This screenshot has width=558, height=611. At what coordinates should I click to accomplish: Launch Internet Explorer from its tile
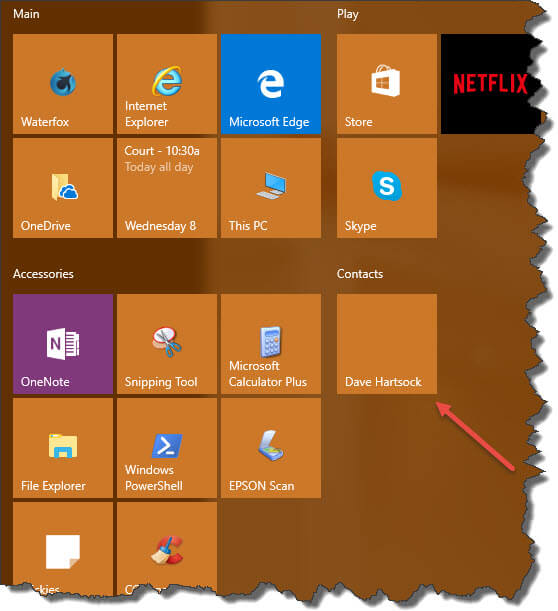click(x=167, y=84)
